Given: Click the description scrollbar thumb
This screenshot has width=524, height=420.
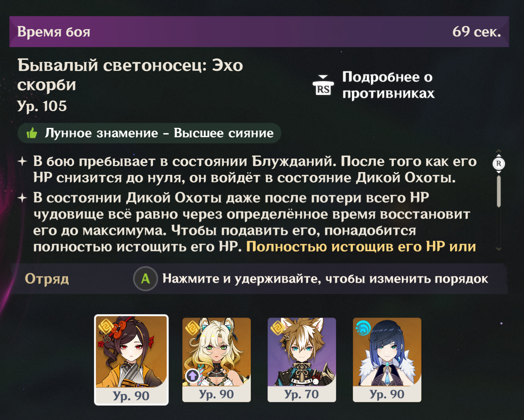Looking at the screenshot, I should click(x=499, y=191).
